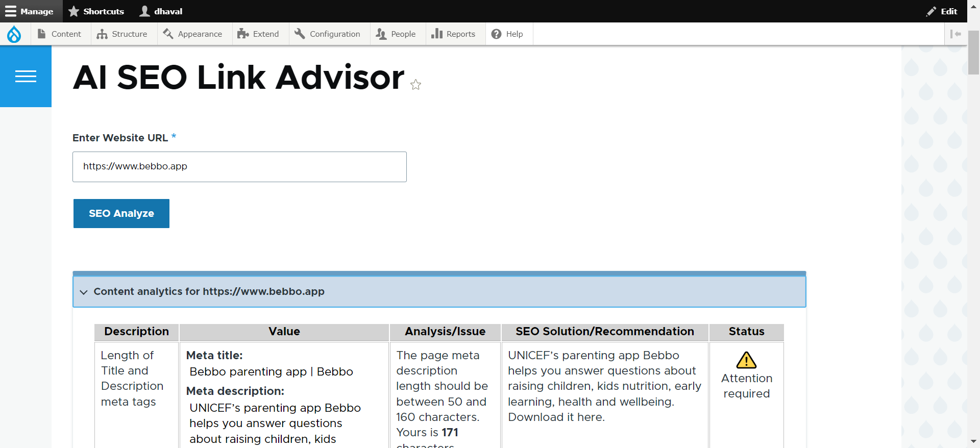Image resolution: width=980 pixels, height=448 pixels.
Task: Click the Edit pencil toggle
Action: tap(942, 11)
